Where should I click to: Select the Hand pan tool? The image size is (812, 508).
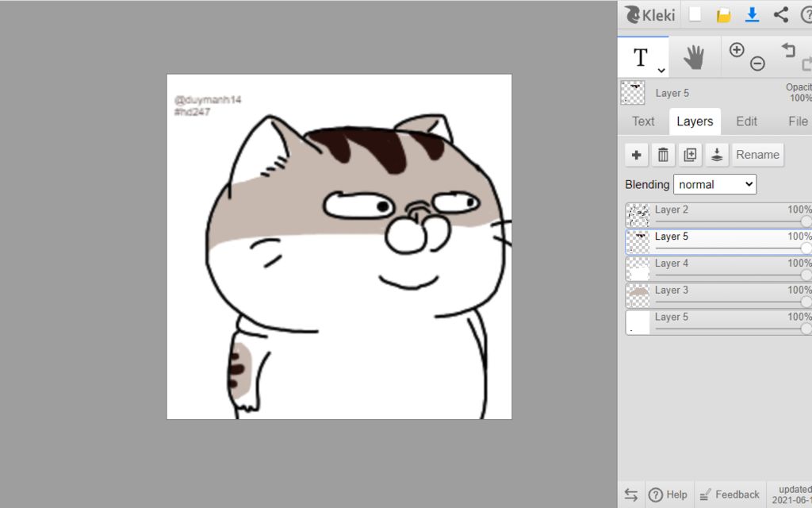pos(694,57)
